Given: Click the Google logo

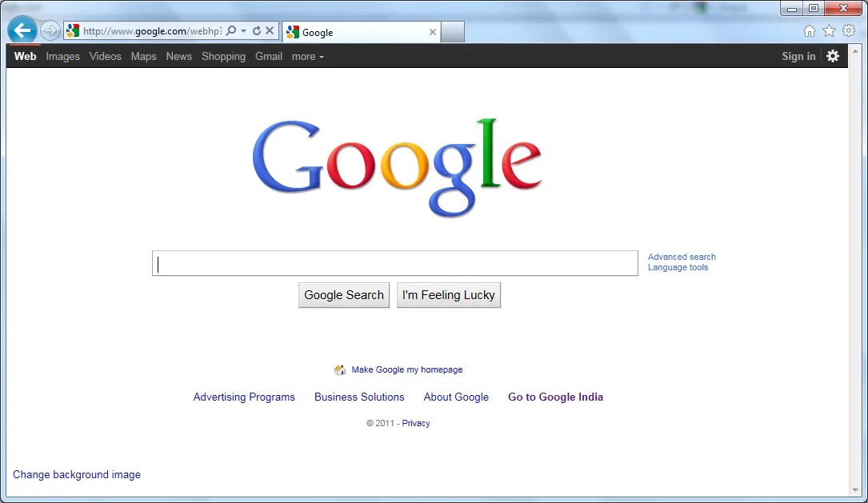Looking at the screenshot, I should [396, 167].
